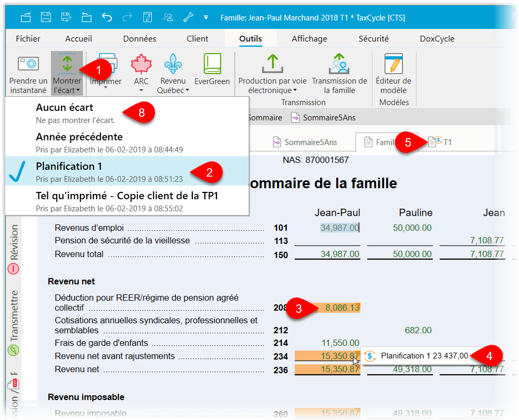Viewport: 519px width, 420px height.
Task: Click the Redo arrow icon
Action: coord(127,17)
